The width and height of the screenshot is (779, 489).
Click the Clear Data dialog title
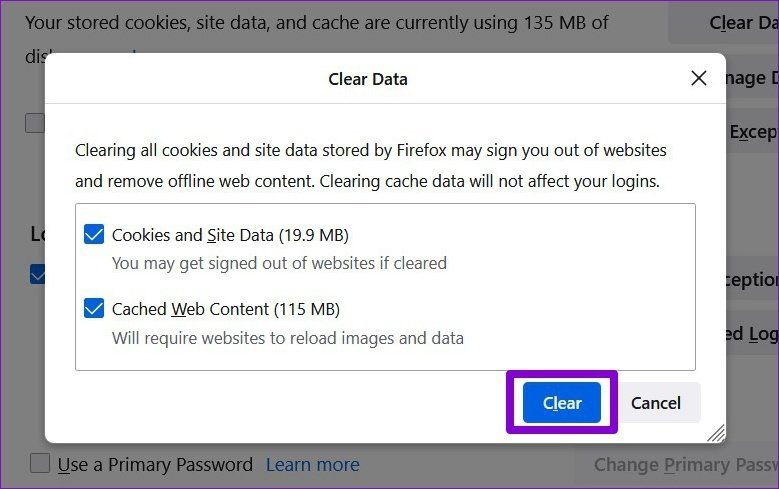tap(368, 79)
